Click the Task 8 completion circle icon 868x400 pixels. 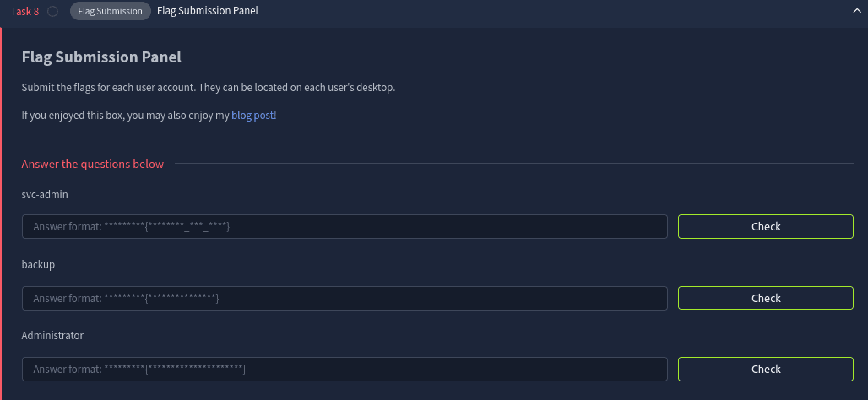pyautogui.click(x=53, y=12)
